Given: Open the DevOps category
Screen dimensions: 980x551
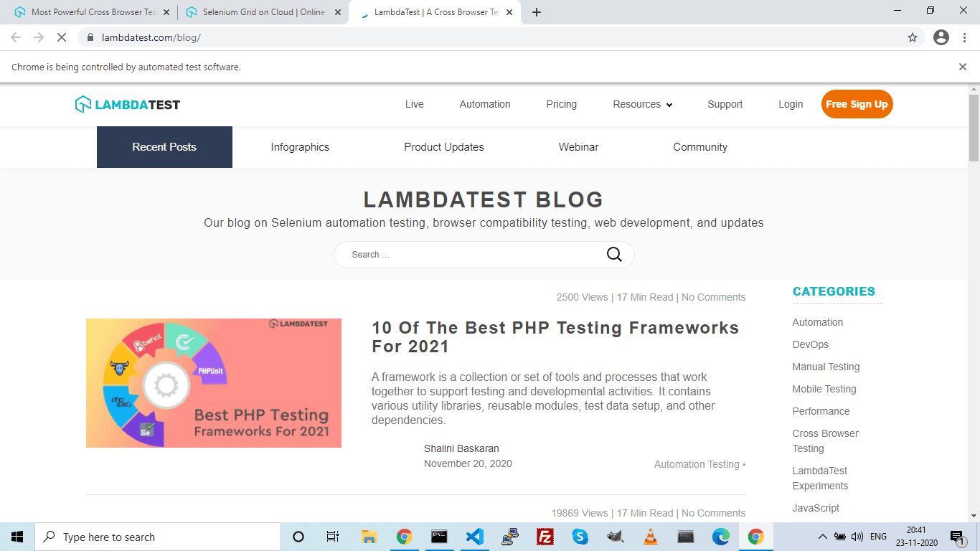Looking at the screenshot, I should pyautogui.click(x=811, y=344).
